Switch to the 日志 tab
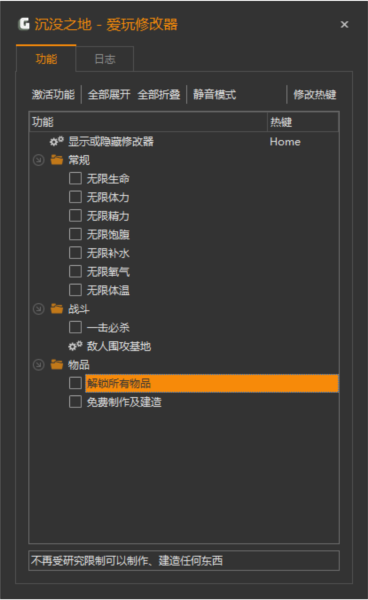The image size is (368, 600). 105,59
